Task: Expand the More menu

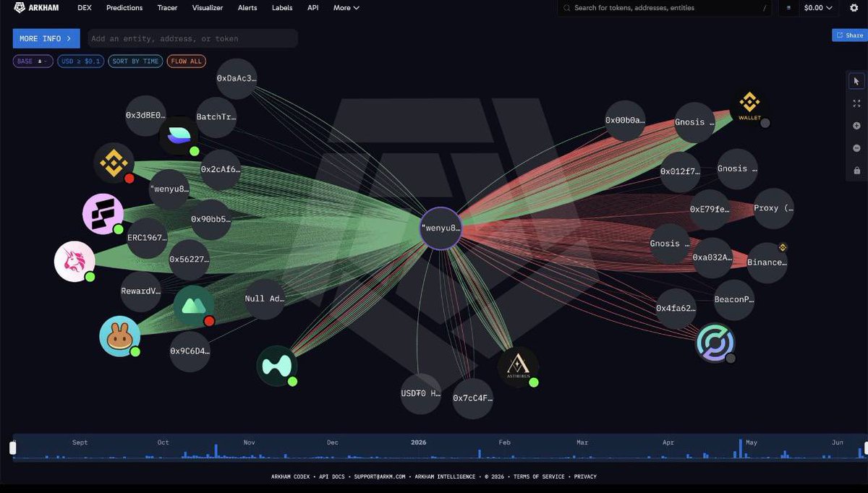Action: coord(346,8)
